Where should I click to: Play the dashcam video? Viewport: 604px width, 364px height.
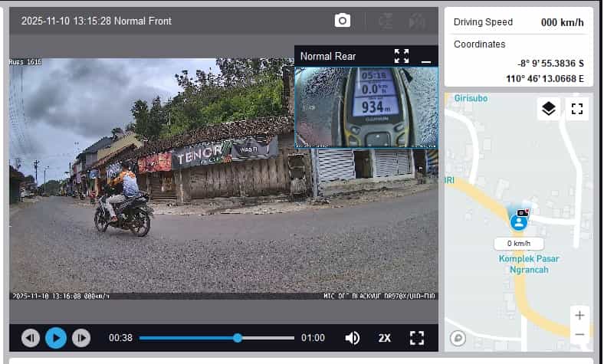tap(55, 338)
